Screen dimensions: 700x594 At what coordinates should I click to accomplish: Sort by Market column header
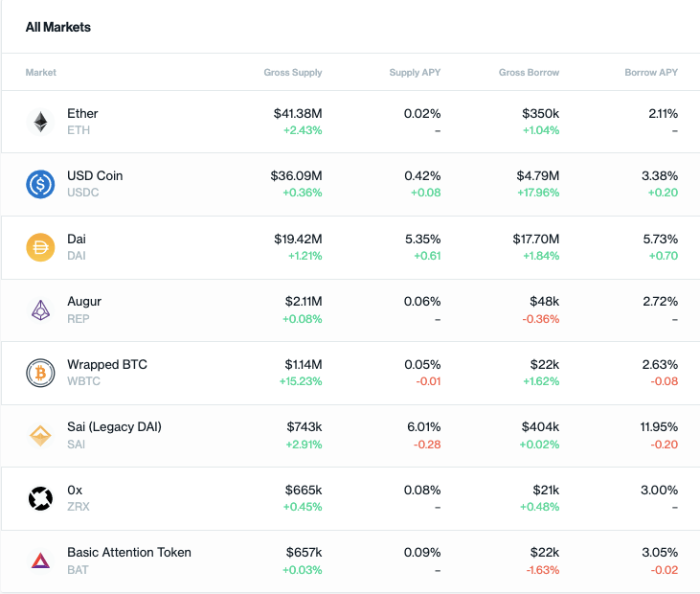pyautogui.click(x=40, y=73)
